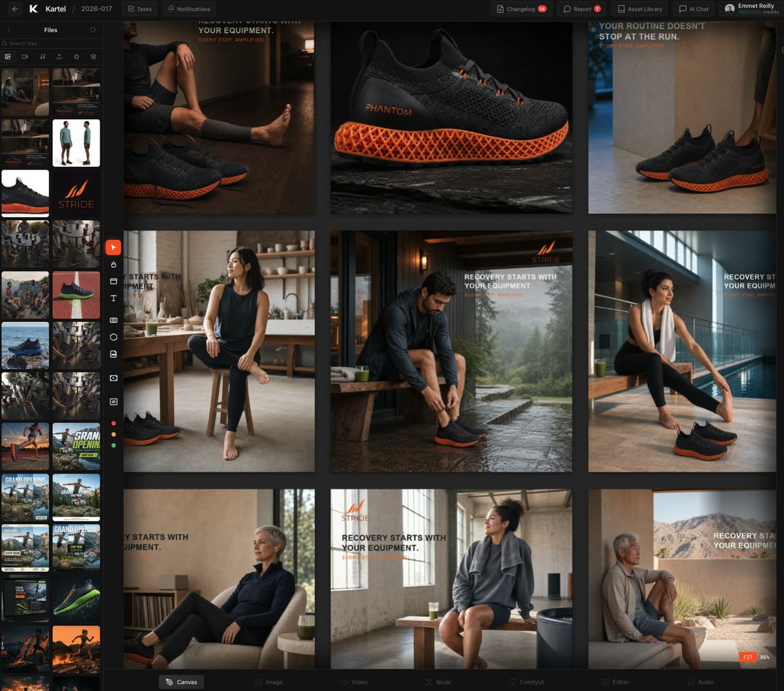
Task: Click the red color dot
Action: (x=113, y=423)
